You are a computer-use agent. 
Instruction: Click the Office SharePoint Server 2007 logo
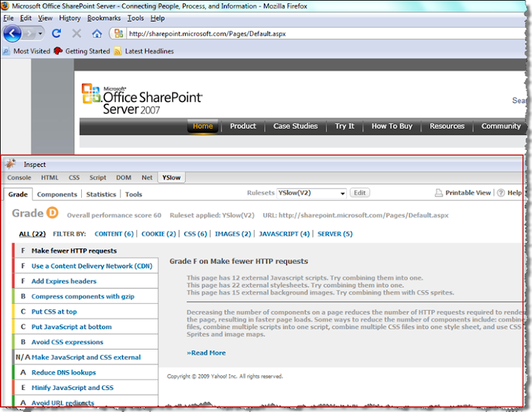pos(142,98)
